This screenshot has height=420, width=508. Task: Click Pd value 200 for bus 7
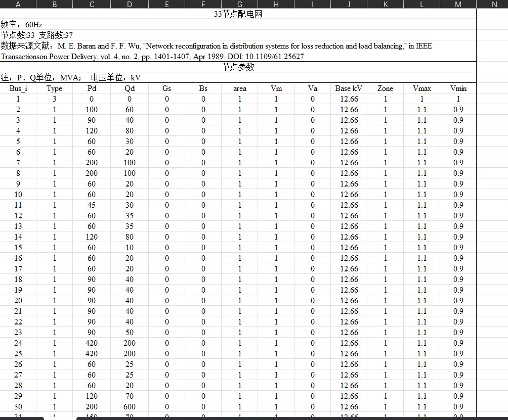(x=92, y=163)
